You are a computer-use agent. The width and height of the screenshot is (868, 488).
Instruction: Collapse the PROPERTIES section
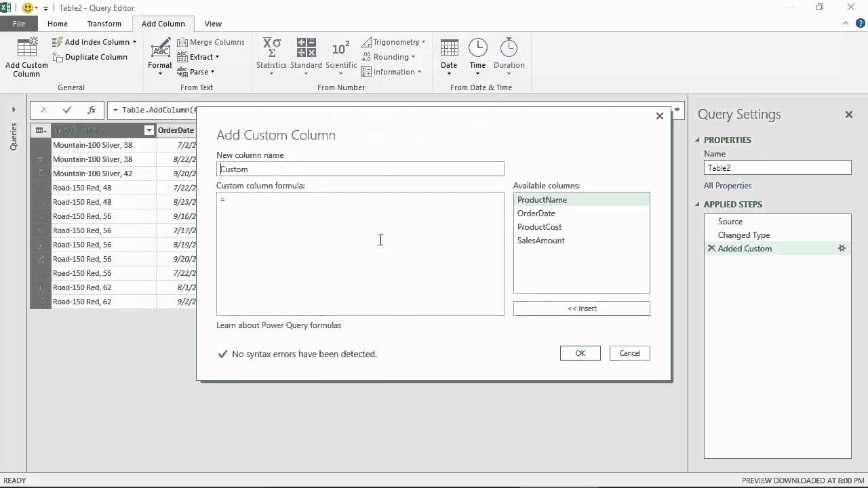(x=697, y=140)
